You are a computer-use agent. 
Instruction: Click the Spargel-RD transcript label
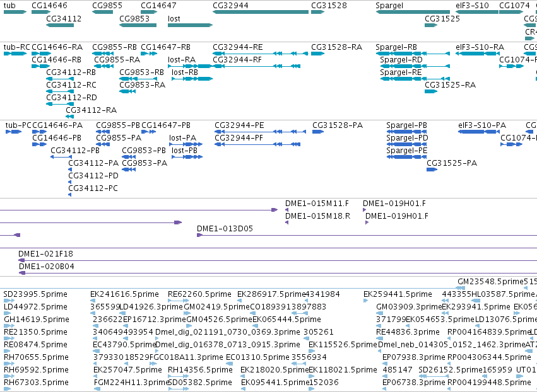pos(401,60)
